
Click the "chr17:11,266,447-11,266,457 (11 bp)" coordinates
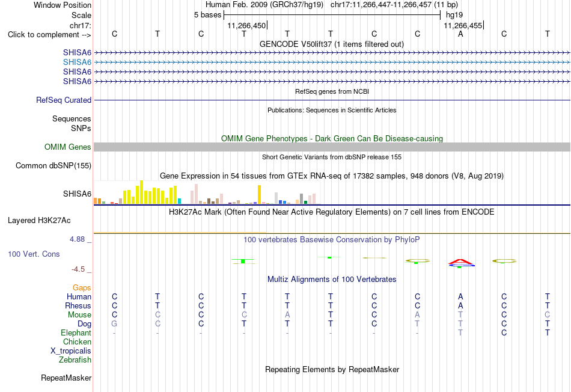tap(394, 5)
